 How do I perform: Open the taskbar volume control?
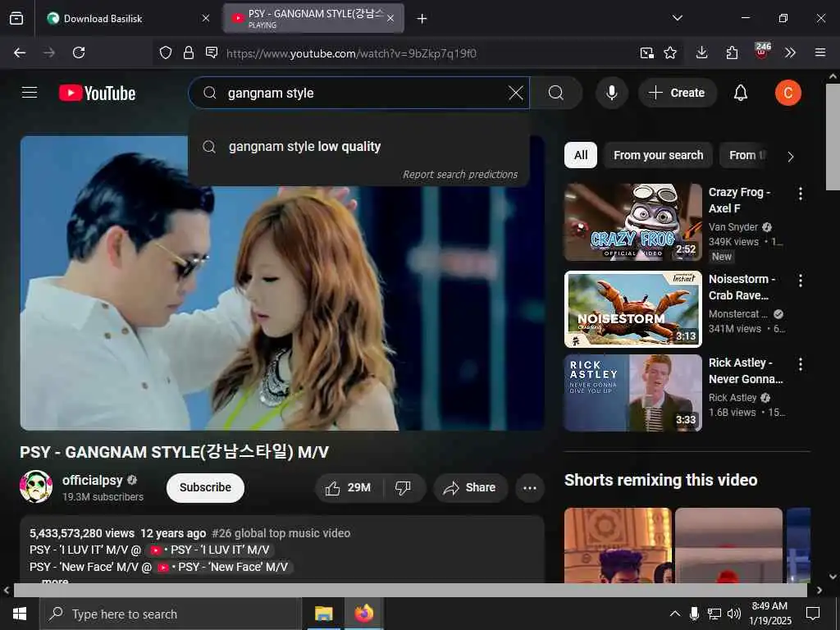click(734, 614)
